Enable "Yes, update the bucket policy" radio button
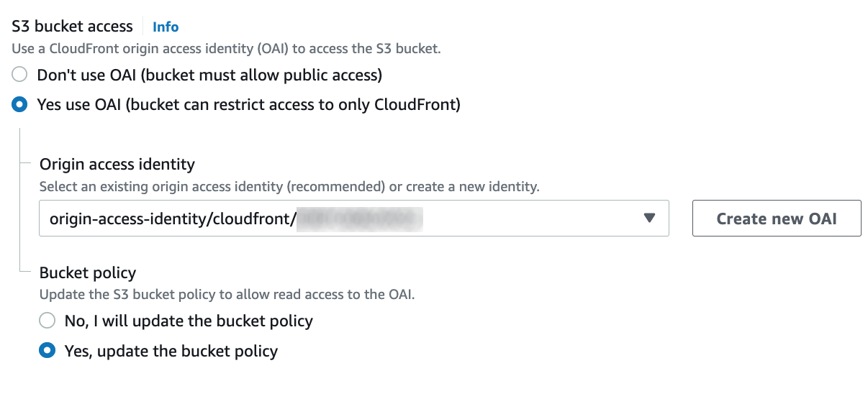868x404 pixels. click(x=48, y=351)
